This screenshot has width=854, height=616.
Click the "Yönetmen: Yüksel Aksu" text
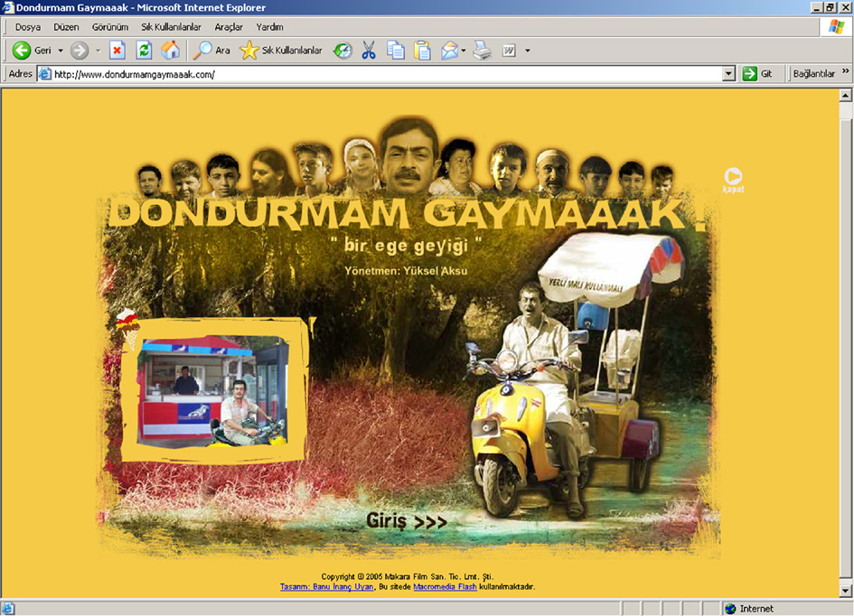406,270
